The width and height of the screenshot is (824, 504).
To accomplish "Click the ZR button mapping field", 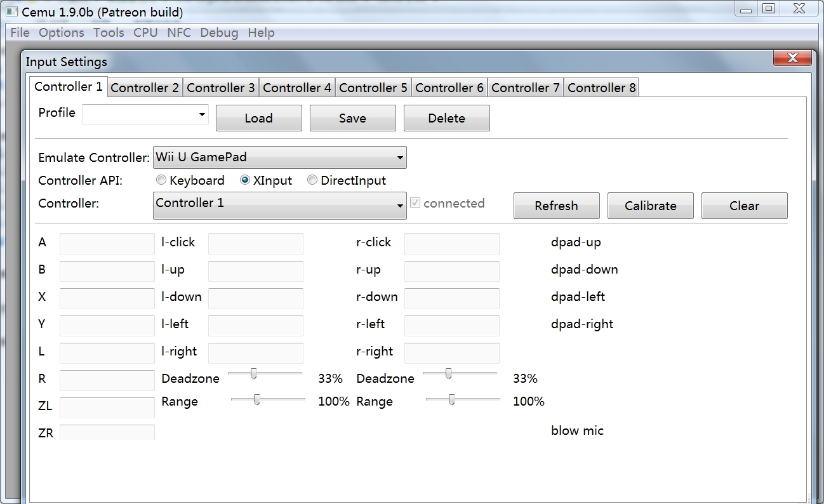I will point(107,432).
